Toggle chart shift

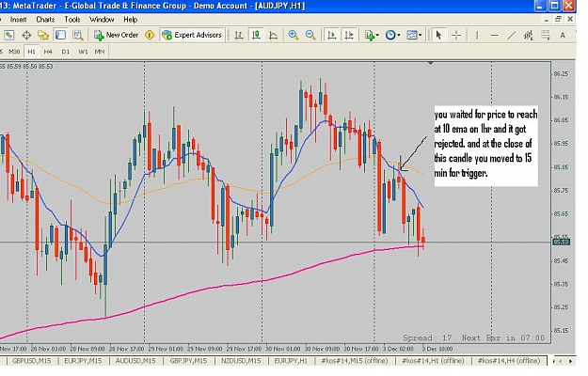pos(349,35)
